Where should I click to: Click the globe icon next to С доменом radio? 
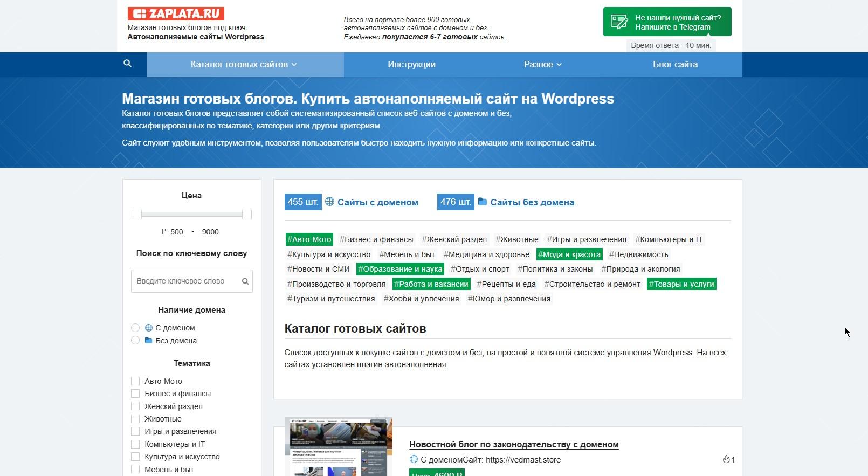coord(149,328)
